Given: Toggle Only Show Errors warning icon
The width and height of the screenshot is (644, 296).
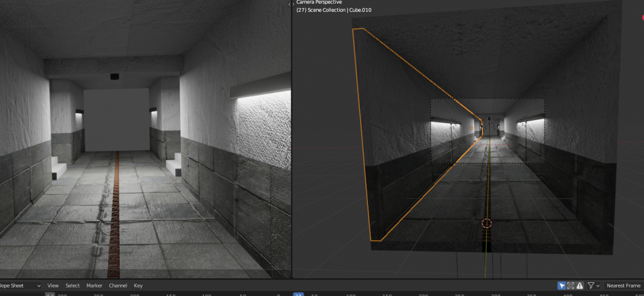Looking at the screenshot, I should pyautogui.click(x=580, y=285).
